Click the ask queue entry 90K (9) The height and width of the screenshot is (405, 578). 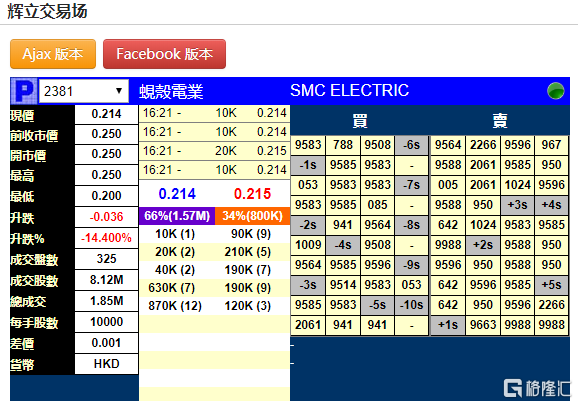click(251, 234)
